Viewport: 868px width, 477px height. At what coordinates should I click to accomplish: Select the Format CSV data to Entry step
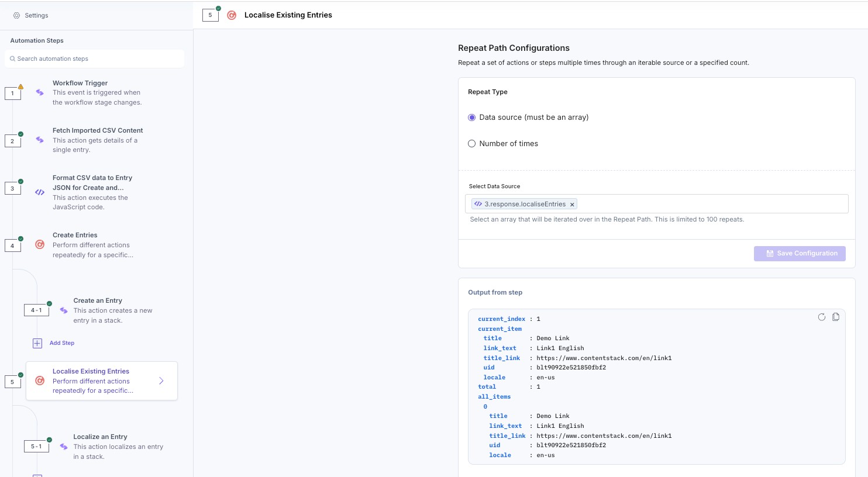click(x=92, y=192)
